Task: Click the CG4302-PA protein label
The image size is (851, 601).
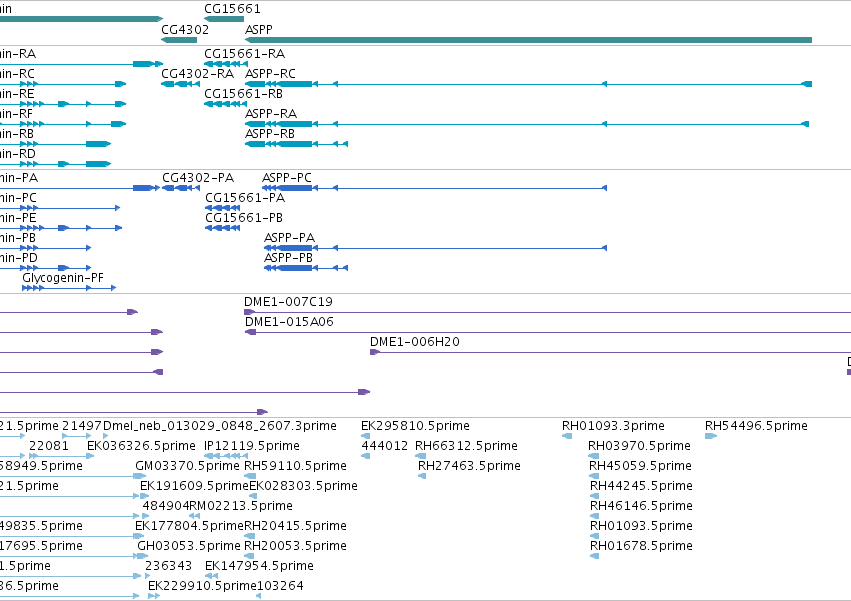Action: (198, 178)
